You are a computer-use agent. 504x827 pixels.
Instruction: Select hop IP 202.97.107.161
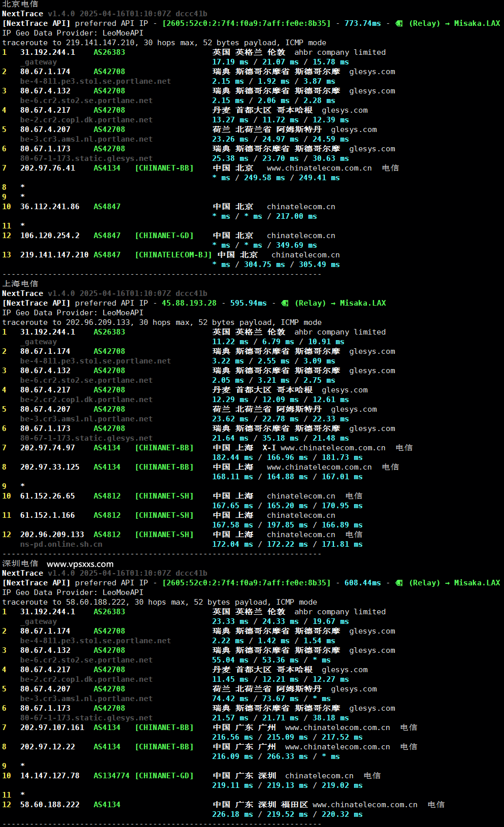52,727
